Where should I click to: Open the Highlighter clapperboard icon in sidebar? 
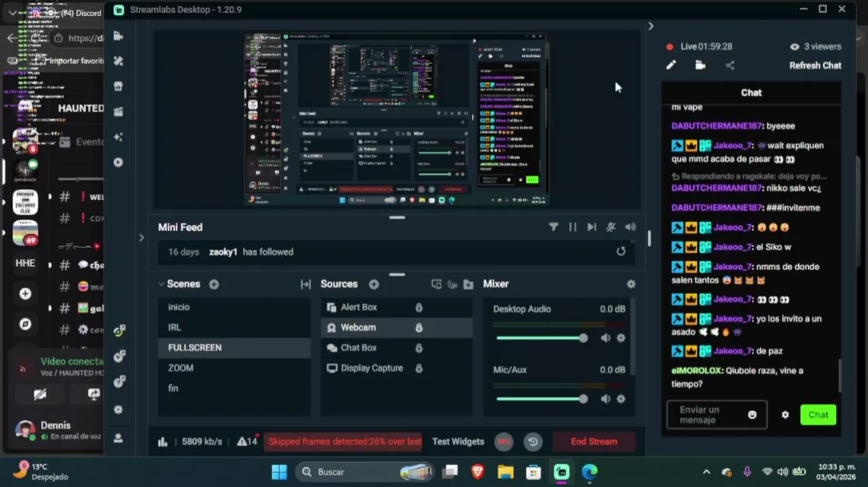(x=118, y=112)
